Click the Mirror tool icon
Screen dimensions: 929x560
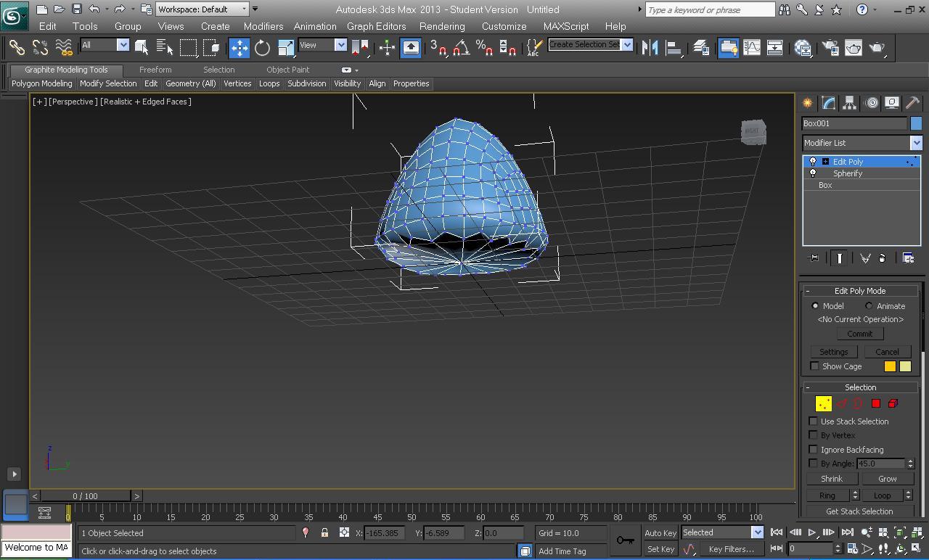coord(650,48)
